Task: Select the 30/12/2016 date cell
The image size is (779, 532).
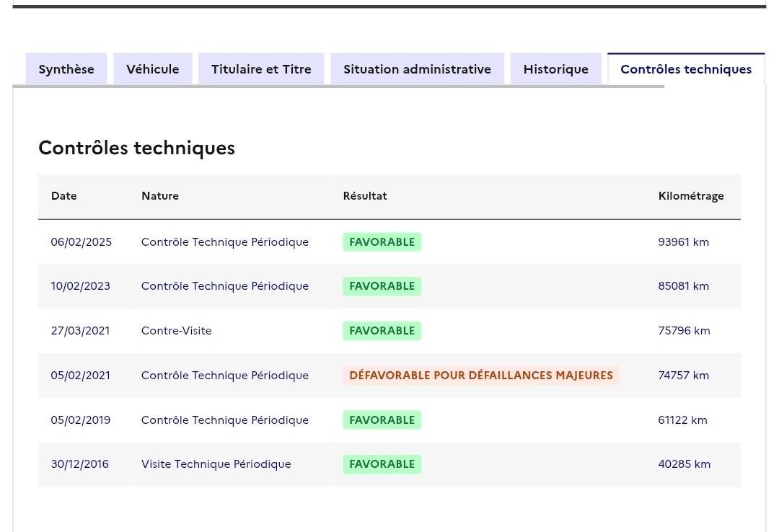Action: 79,464
